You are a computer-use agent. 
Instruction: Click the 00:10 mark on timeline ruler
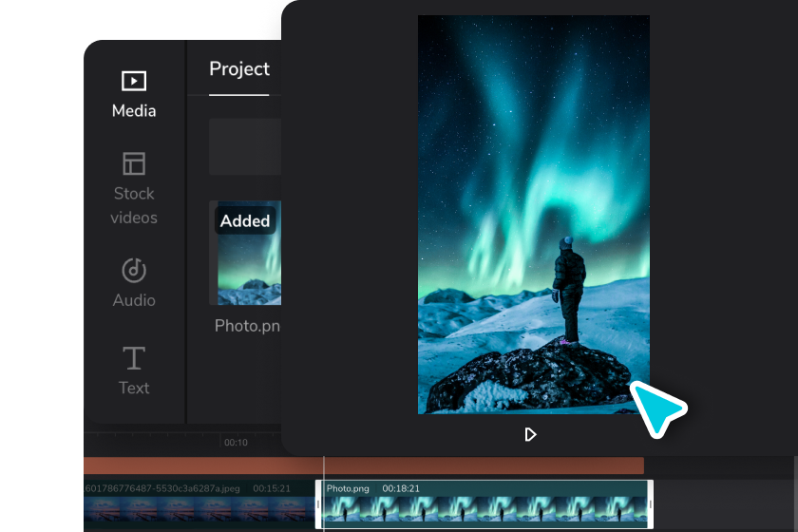point(236,443)
